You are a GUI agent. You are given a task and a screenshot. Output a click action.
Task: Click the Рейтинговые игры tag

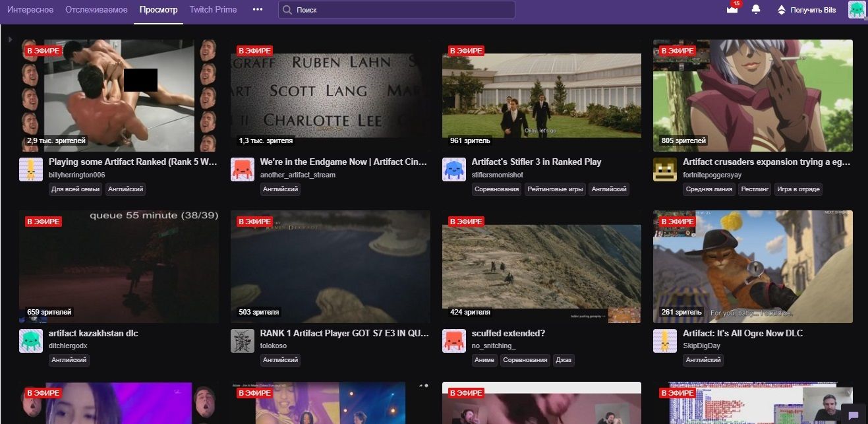pyautogui.click(x=555, y=189)
